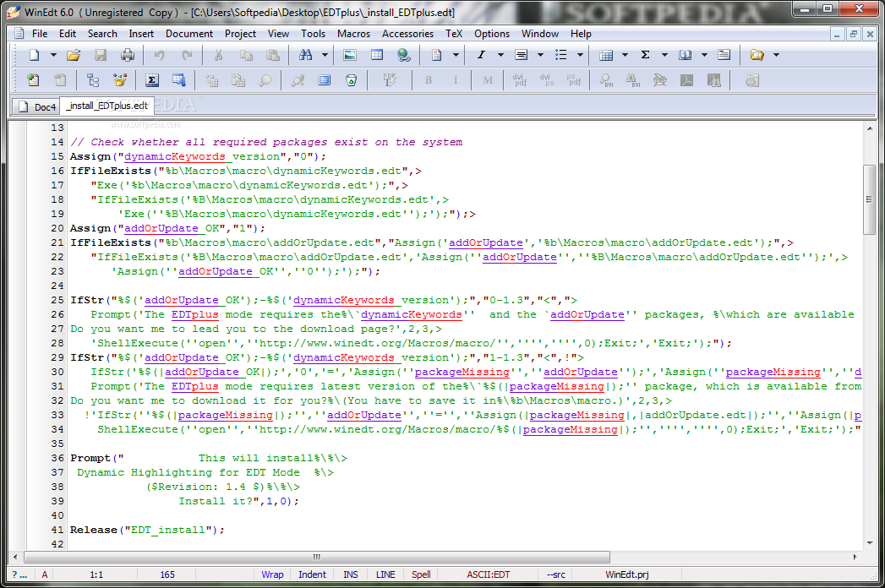Open the File menu

pos(40,34)
